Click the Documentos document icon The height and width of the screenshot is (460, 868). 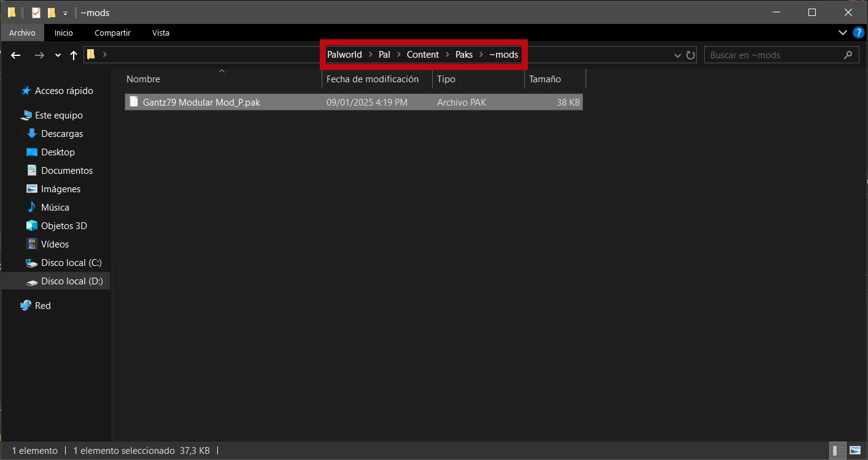click(32, 170)
